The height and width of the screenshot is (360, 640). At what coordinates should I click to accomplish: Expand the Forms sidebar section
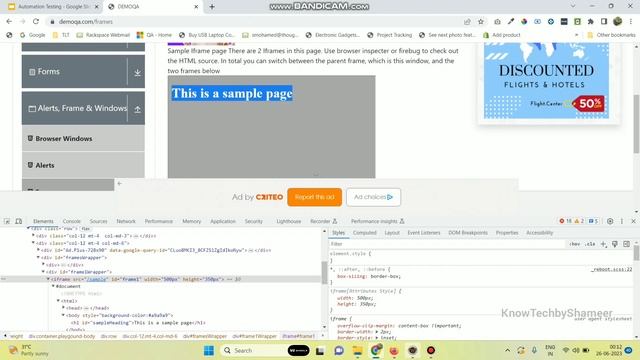(x=137, y=73)
